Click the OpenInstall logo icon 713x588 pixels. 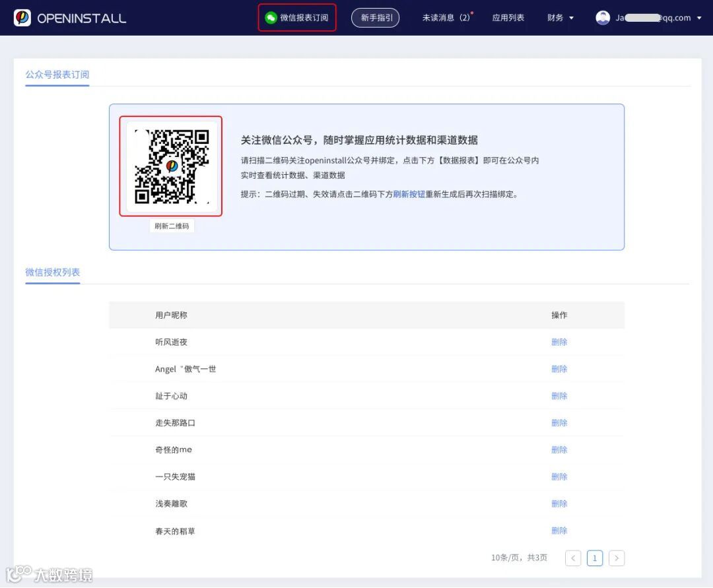(22, 18)
